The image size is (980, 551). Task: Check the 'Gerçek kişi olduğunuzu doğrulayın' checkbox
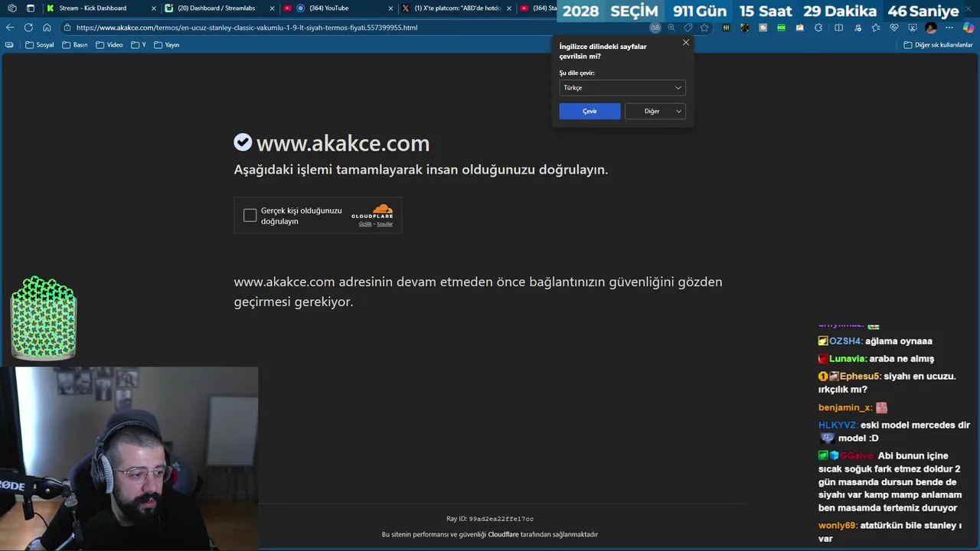[250, 216]
